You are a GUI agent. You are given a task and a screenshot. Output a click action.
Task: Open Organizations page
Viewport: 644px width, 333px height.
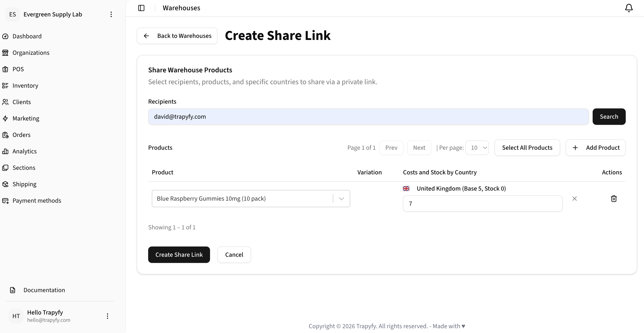[x=31, y=53]
